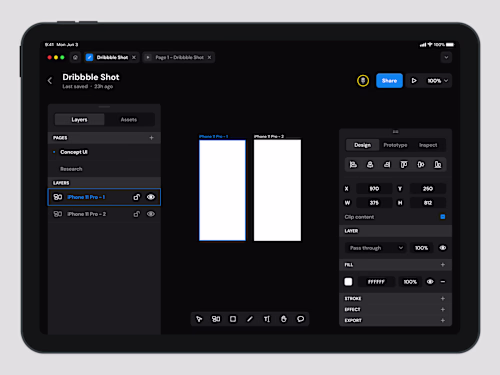
Task: Switch to the Layers tab
Action: pos(79,120)
